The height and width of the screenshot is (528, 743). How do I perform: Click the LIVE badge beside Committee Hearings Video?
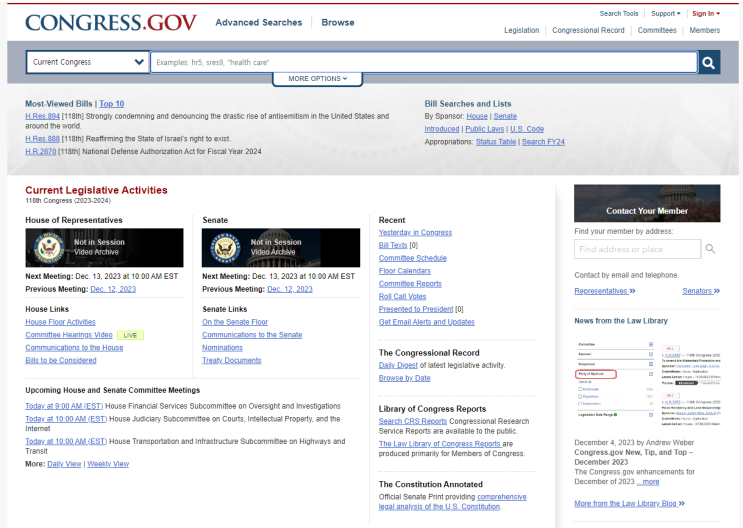pos(130,335)
